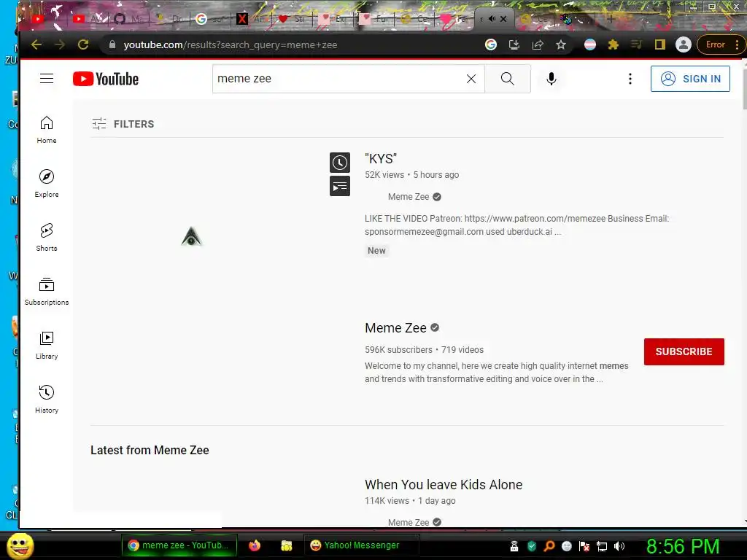Open Explore in the sidebar
This screenshot has width=747, height=560.
pos(47,183)
